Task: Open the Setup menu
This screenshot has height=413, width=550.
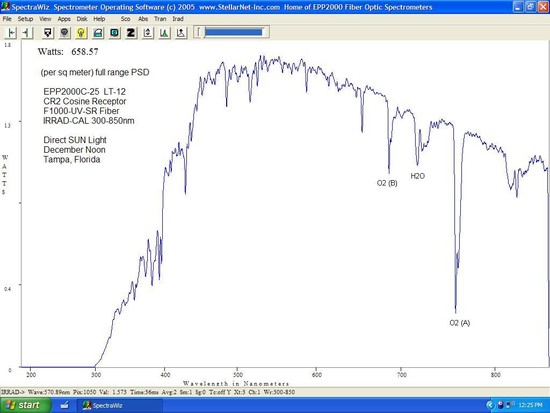Action: coord(25,19)
